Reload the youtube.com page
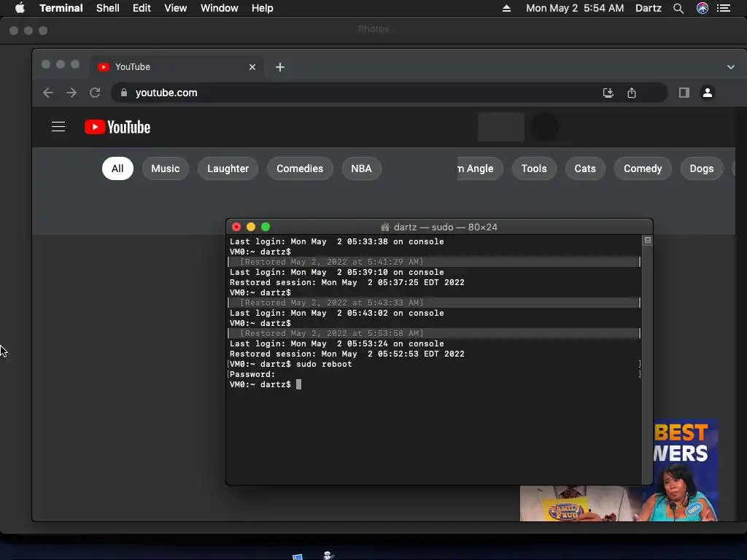The height and width of the screenshot is (560, 747). coord(95,93)
